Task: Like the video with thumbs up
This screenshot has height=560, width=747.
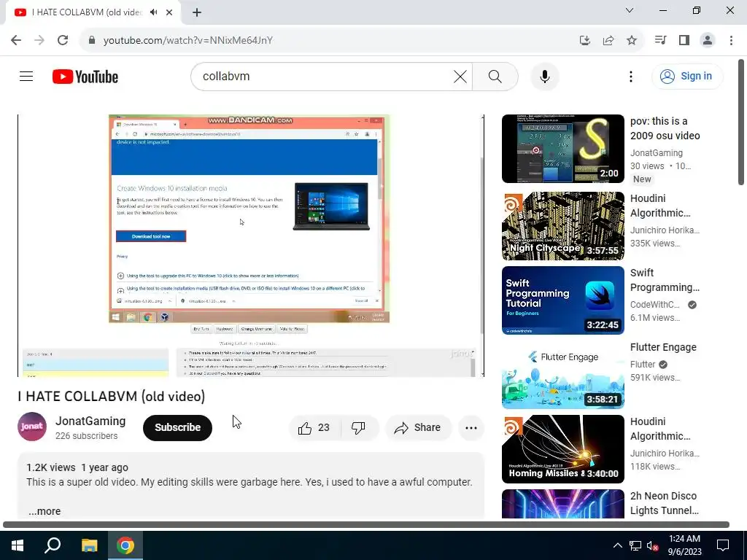Action: (x=314, y=427)
